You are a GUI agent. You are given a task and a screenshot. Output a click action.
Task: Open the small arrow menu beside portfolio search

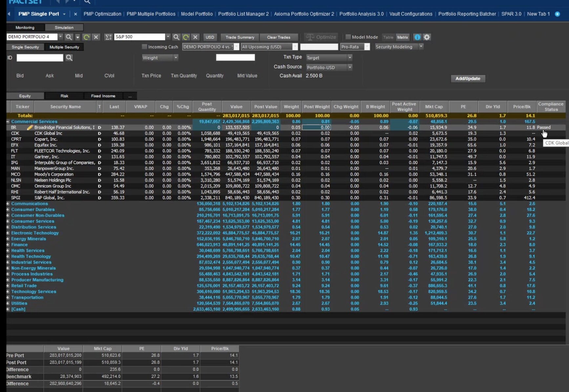point(77,37)
